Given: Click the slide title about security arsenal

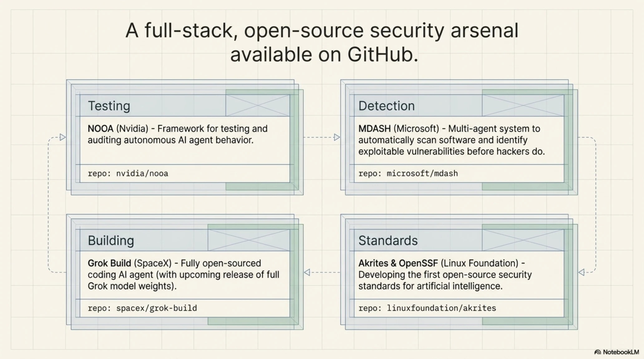Looking at the screenshot, I should [322, 42].
